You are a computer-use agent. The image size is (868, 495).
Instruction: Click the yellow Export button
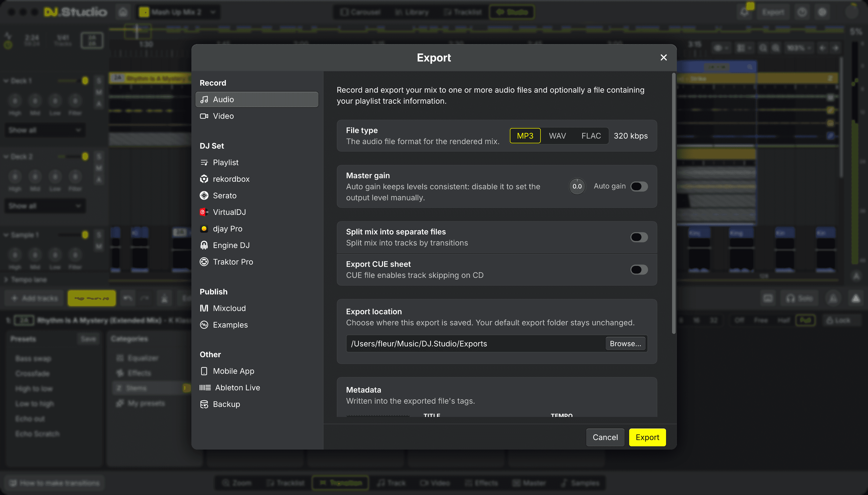click(647, 437)
